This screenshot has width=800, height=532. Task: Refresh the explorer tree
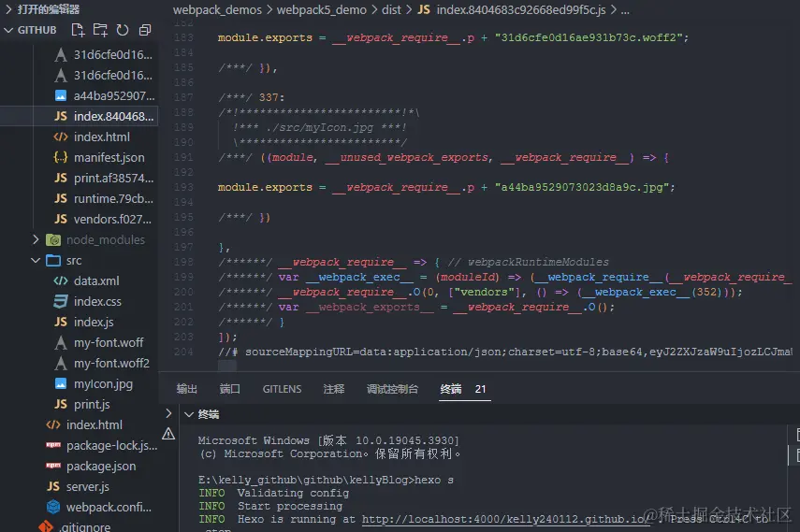pos(123,30)
